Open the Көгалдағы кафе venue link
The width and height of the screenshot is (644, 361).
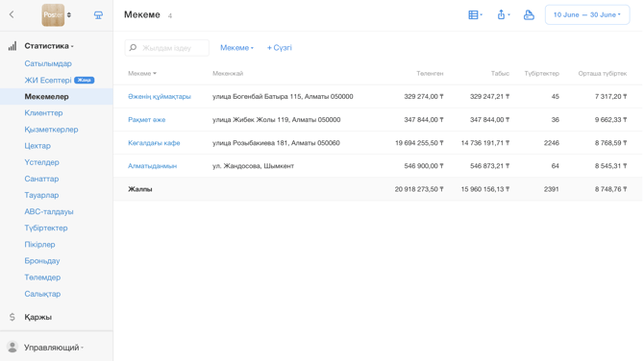click(x=154, y=143)
